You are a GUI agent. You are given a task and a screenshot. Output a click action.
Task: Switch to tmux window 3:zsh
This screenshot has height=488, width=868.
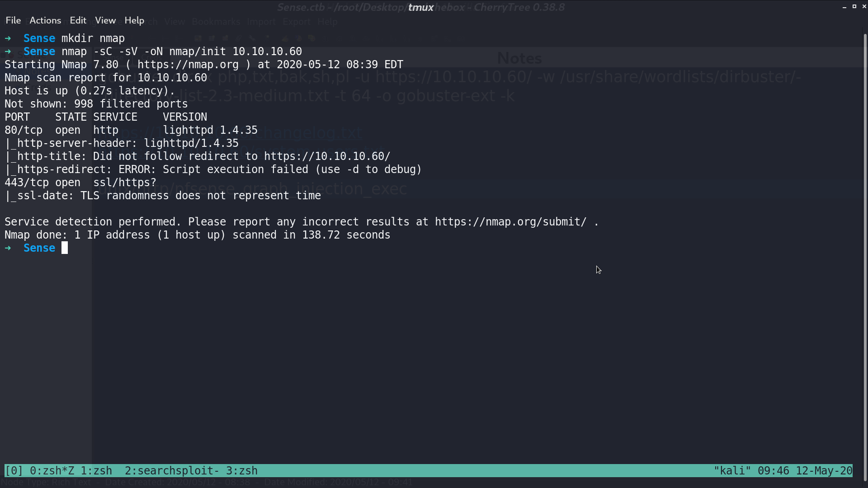click(242, 471)
